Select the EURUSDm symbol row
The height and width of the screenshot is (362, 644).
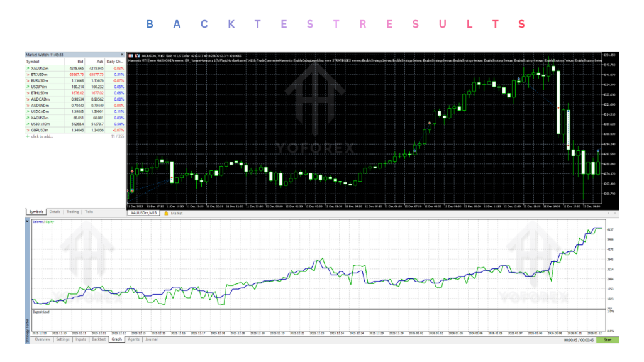click(x=75, y=81)
